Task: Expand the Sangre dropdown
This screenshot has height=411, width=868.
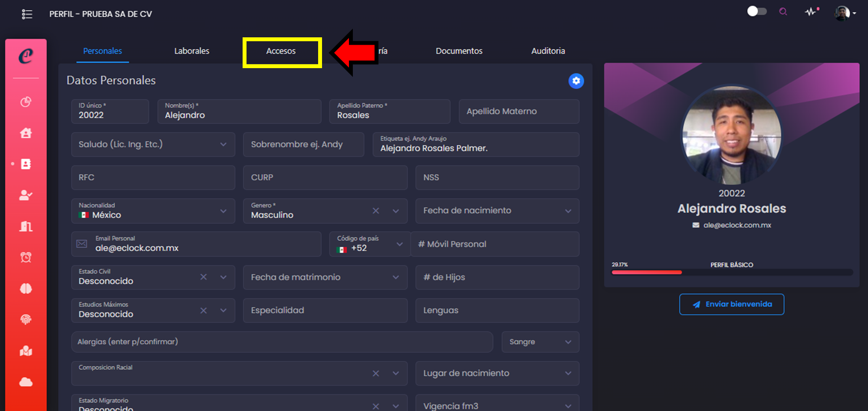Action: pos(540,342)
